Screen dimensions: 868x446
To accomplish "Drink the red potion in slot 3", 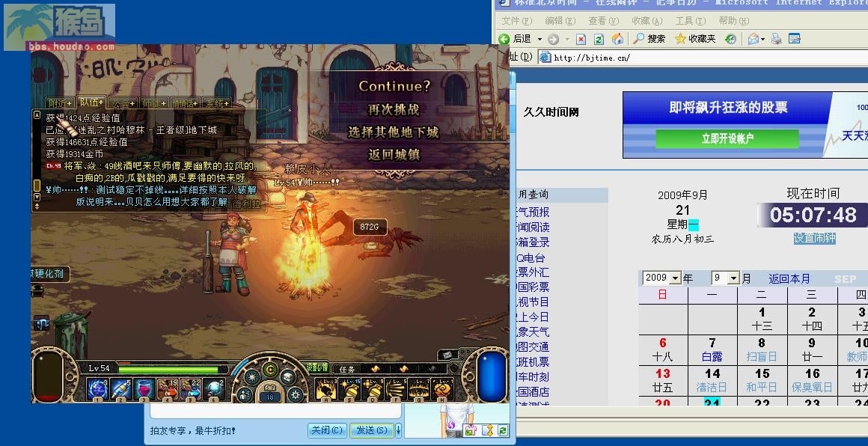I will coord(144,388).
